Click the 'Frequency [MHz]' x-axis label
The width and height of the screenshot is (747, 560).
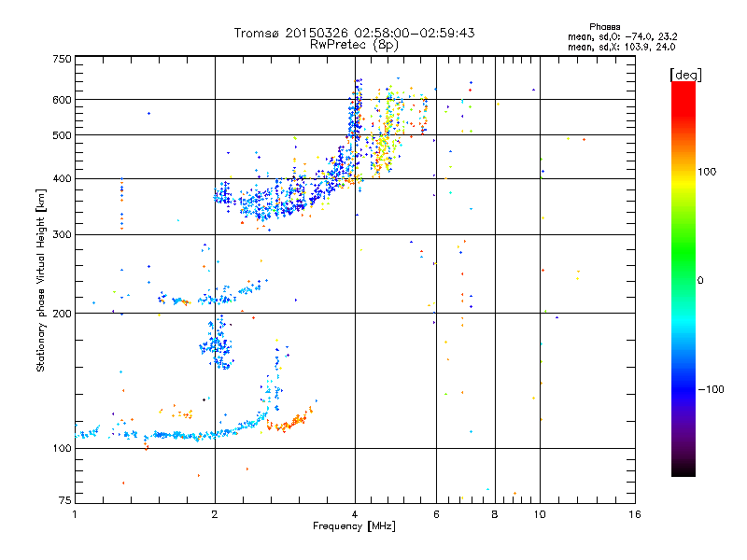(354, 526)
